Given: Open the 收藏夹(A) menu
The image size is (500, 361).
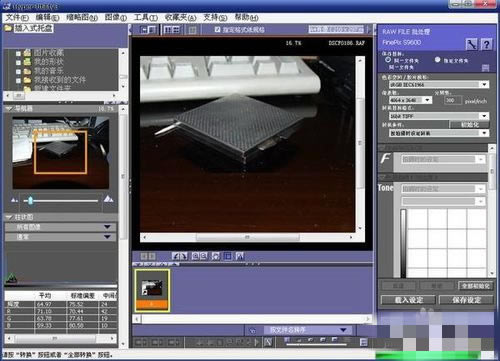Looking at the screenshot, I should [x=180, y=17].
